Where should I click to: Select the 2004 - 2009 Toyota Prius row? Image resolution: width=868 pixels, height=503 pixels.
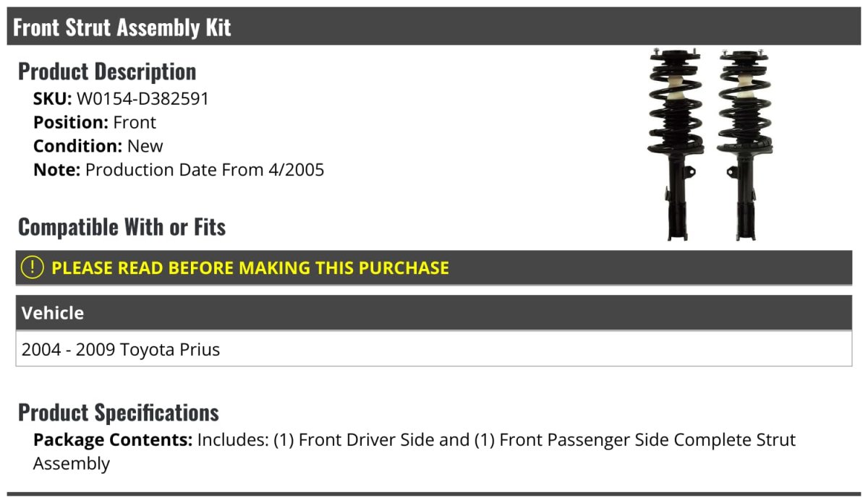[121, 350]
